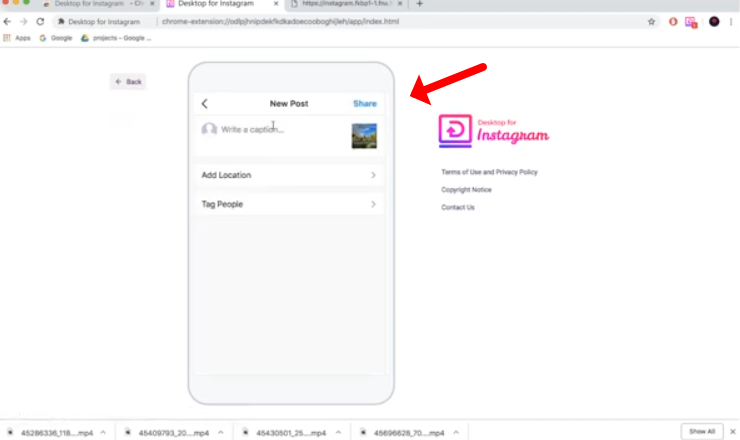Reload the current page
The image size is (740, 440).
(x=40, y=22)
